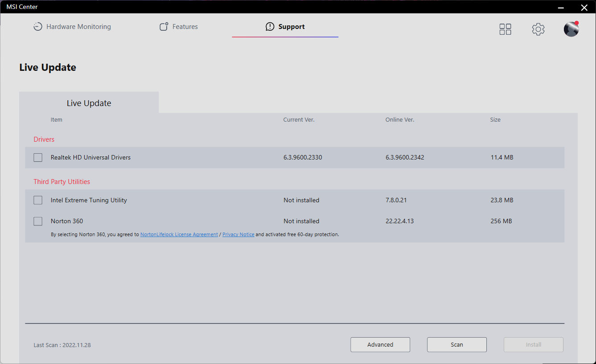The image size is (596, 364).
Task: Click the 23,8 MB size value
Action: point(502,200)
